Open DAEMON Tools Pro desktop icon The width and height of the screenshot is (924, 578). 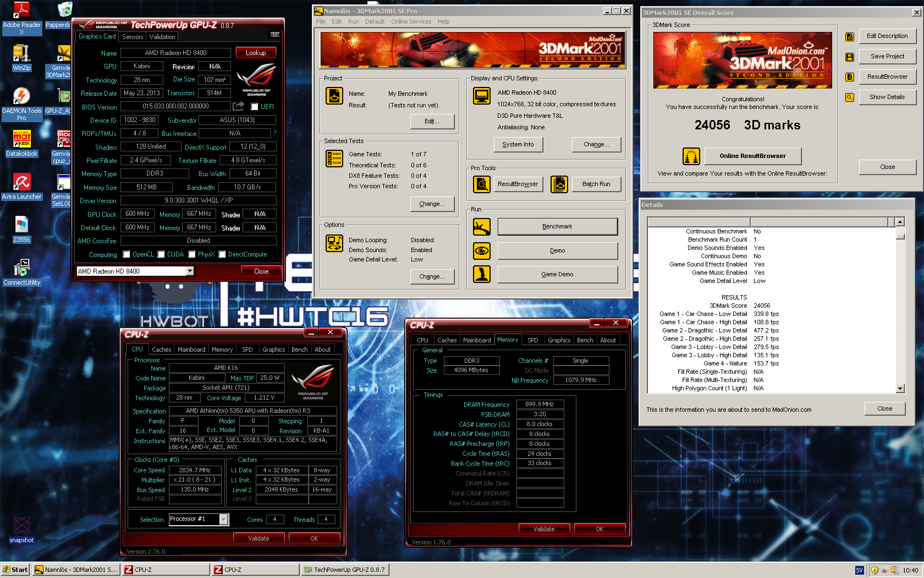click(21, 105)
